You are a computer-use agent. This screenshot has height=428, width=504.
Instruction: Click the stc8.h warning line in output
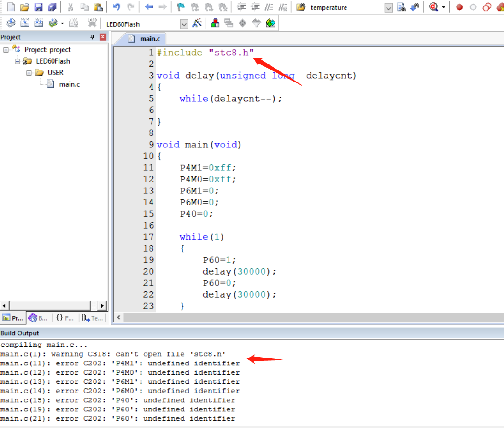tap(113, 354)
